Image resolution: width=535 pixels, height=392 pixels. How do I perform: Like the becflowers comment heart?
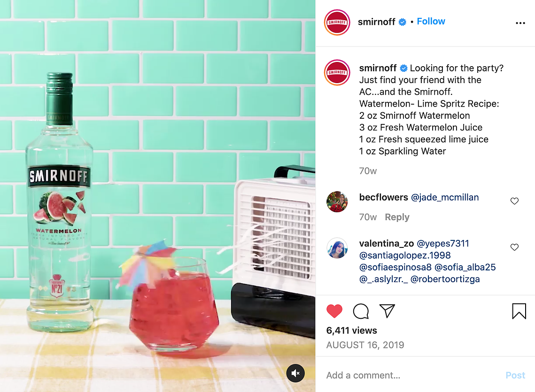click(x=514, y=201)
